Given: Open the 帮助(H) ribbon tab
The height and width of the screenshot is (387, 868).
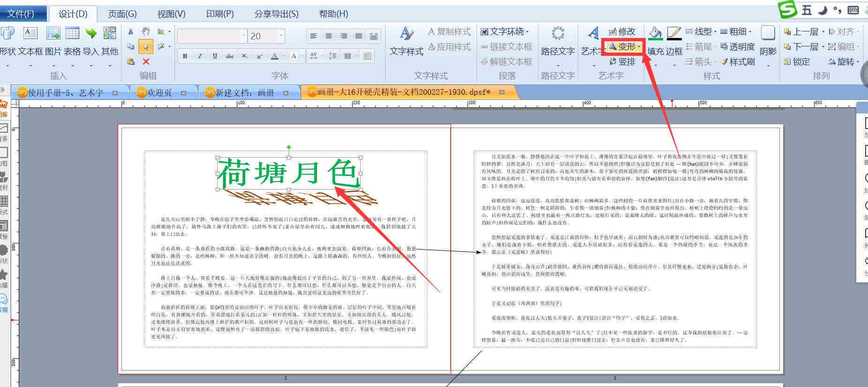Looking at the screenshot, I should pyautogui.click(x=333, y=14).
